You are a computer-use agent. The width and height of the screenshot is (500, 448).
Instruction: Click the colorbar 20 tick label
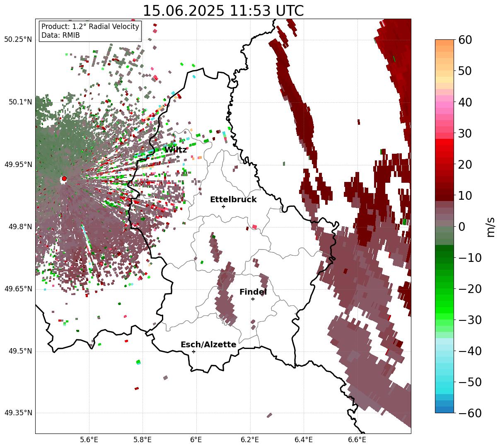(465, 164)
